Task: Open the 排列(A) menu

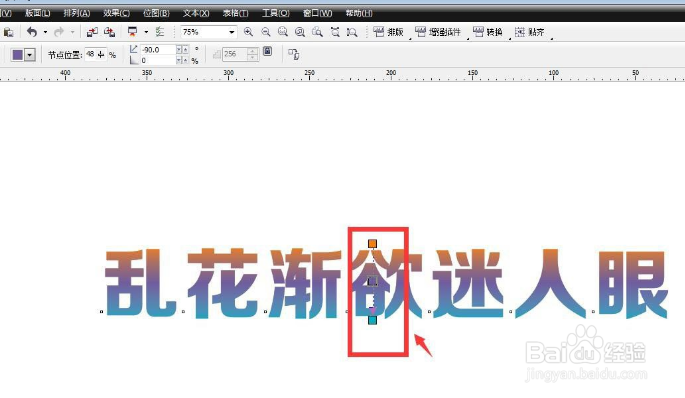Action: pyautogui.click(x=77, y=13)
